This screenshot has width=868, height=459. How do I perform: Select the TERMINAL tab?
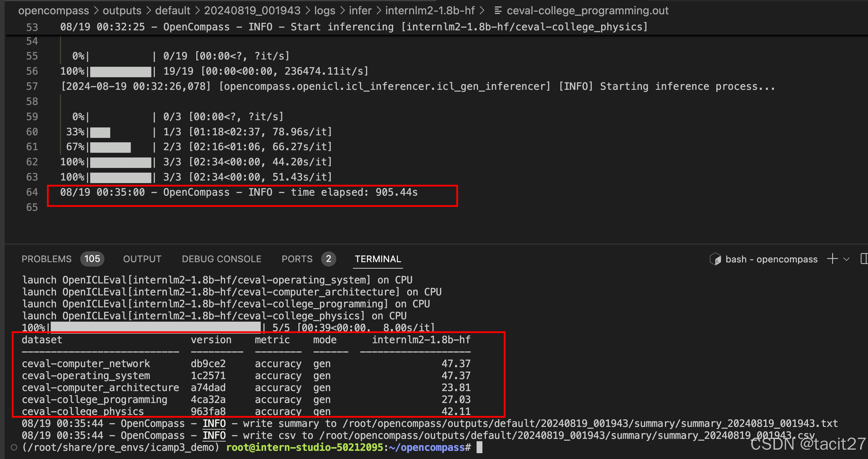[x=377, y=259]
